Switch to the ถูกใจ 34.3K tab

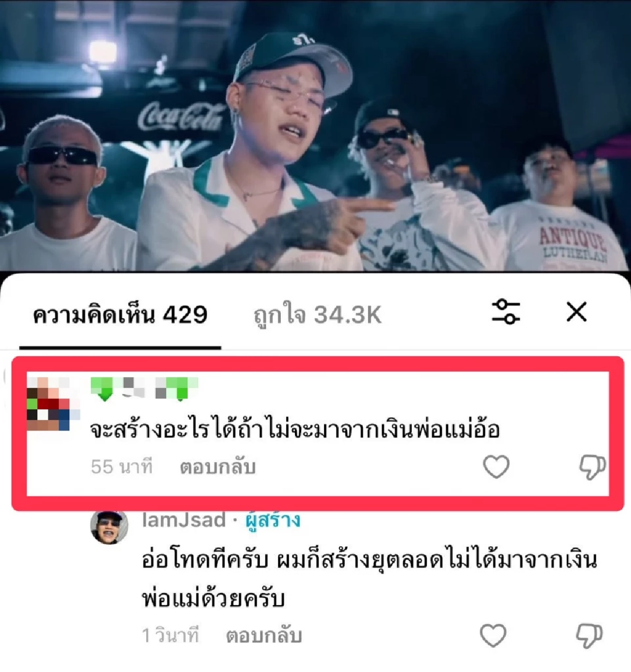pos(317,315)
